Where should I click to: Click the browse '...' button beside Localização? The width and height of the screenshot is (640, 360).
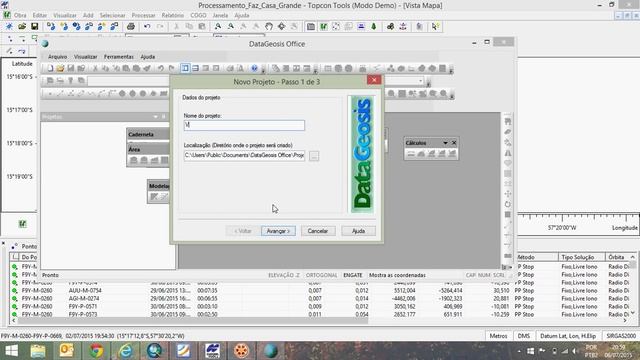[x=314, y=156]
